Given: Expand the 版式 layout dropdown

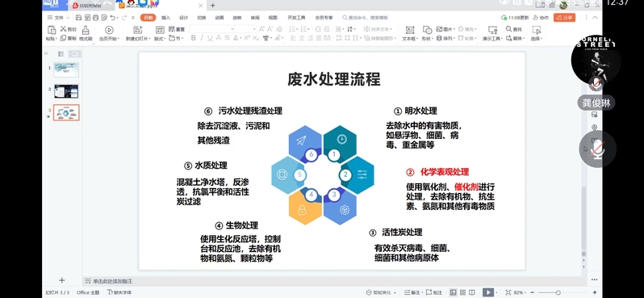Looking at the screenshot, I should click(160, 39).
